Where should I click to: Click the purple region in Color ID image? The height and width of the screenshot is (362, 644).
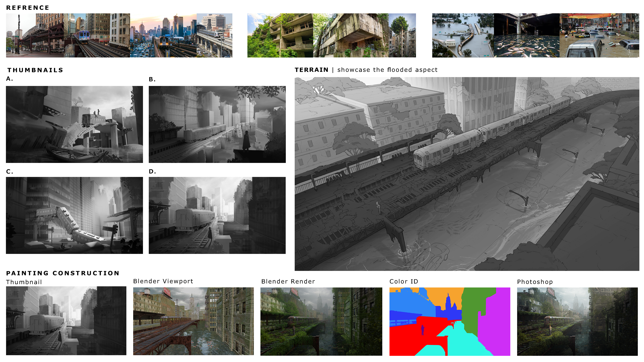point(496,325)
